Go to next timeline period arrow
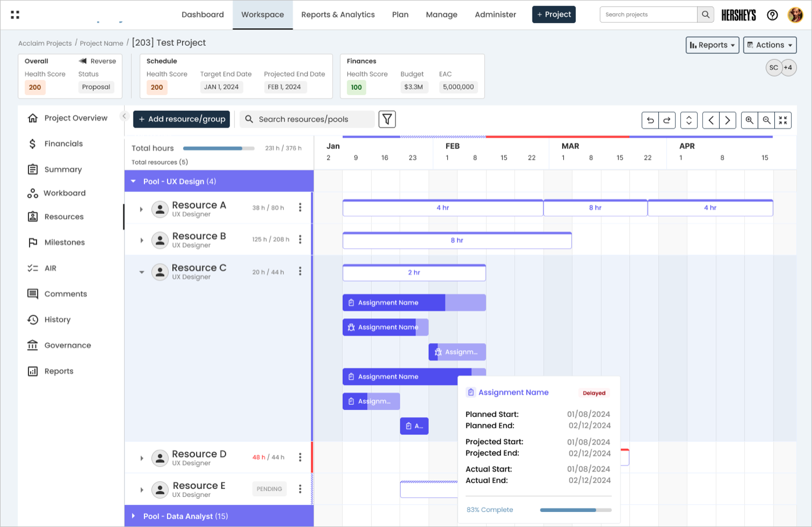 point(728,120)
